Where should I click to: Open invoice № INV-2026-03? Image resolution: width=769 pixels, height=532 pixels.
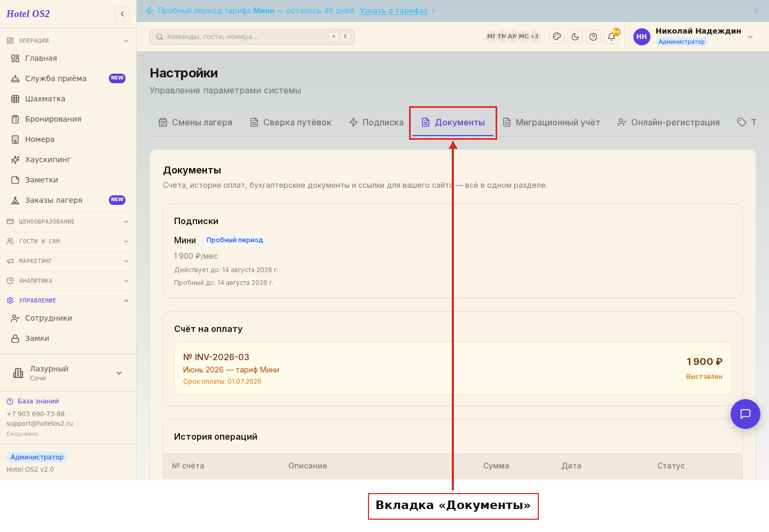[453, 368]
